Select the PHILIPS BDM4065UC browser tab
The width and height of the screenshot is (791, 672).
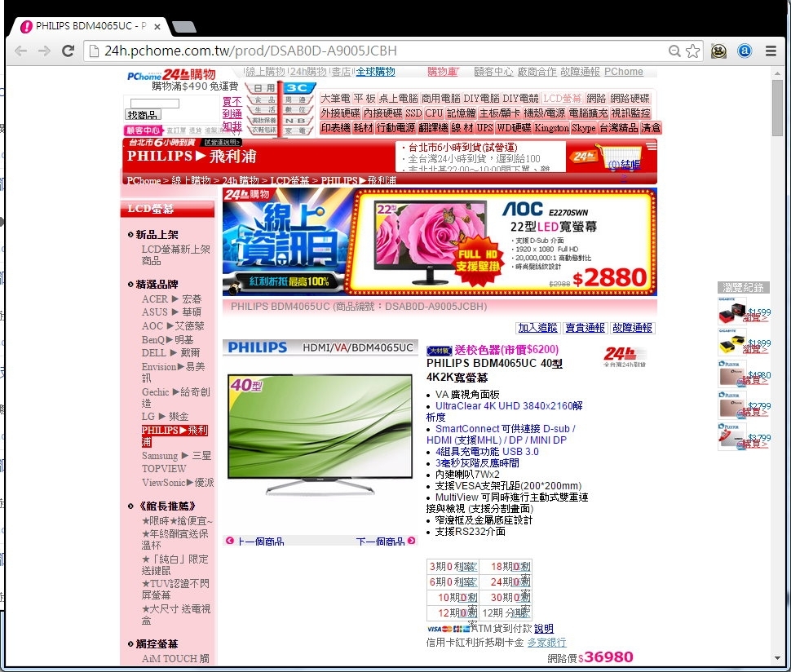click(91, 26)
